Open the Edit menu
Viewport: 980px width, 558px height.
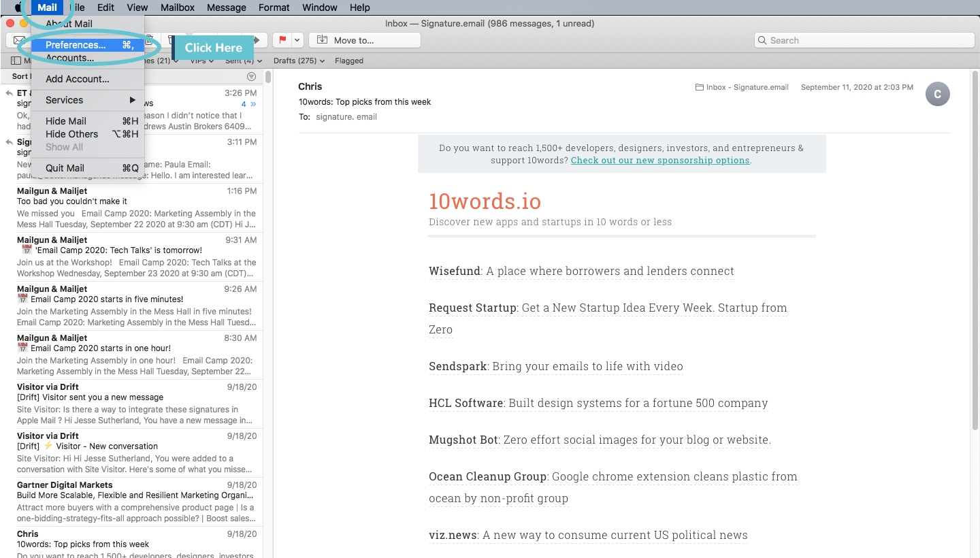105,7
